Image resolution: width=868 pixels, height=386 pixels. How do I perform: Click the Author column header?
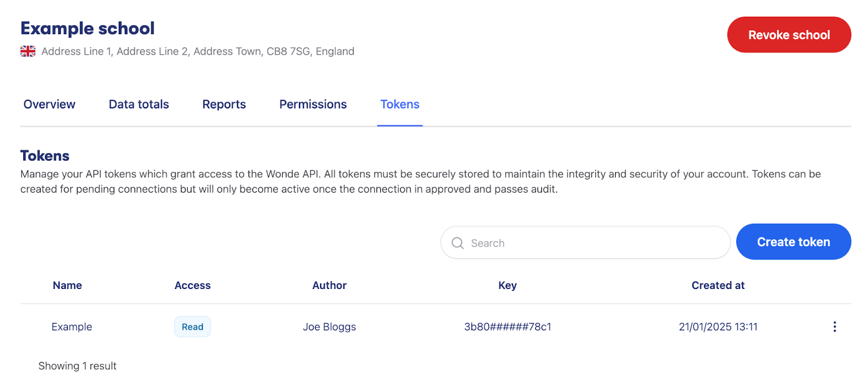coord(329,285)
